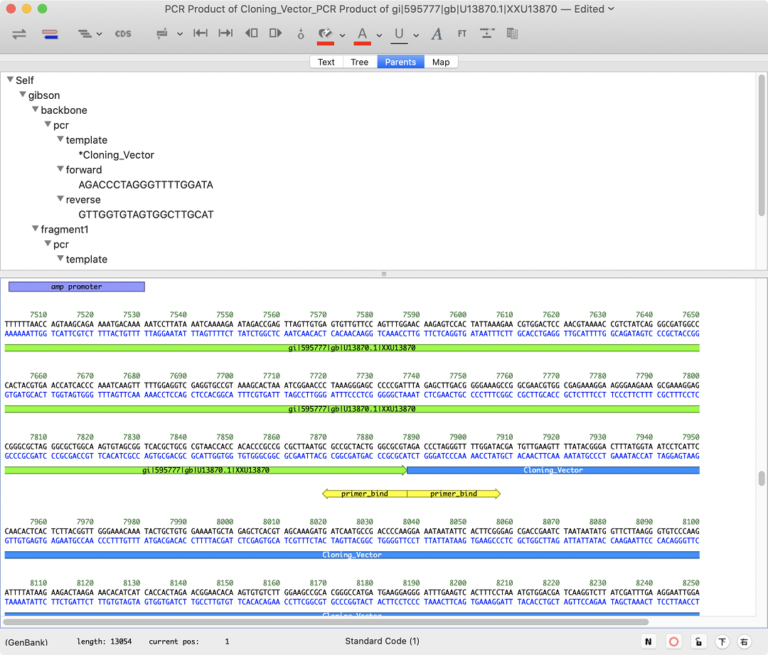Toggle the double-strand display icon

(50, 34)
